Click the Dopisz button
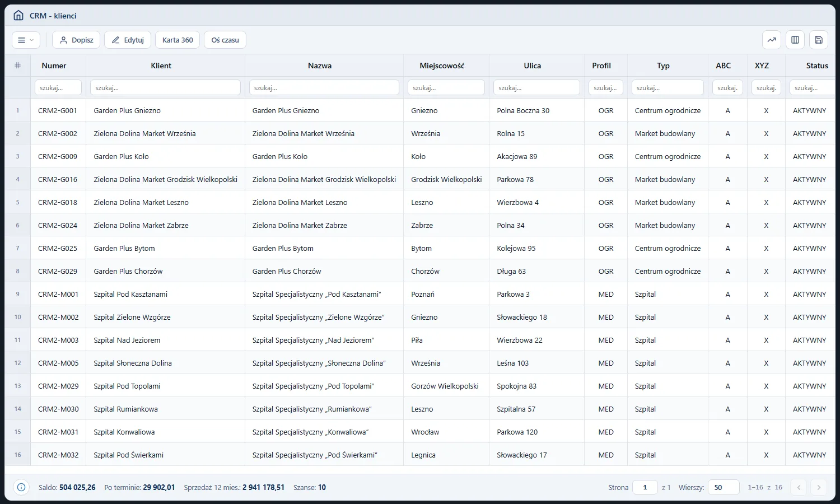 (76, 40)
